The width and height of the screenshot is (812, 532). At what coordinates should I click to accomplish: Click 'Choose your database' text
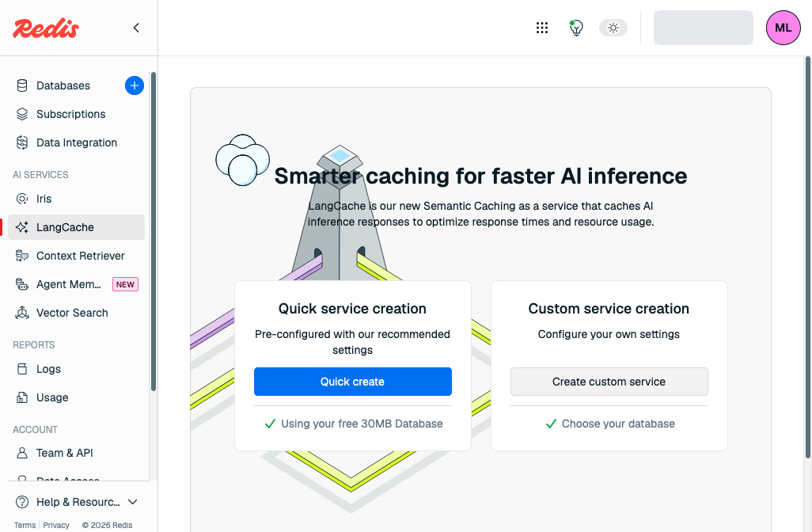[x=618, y=424]
